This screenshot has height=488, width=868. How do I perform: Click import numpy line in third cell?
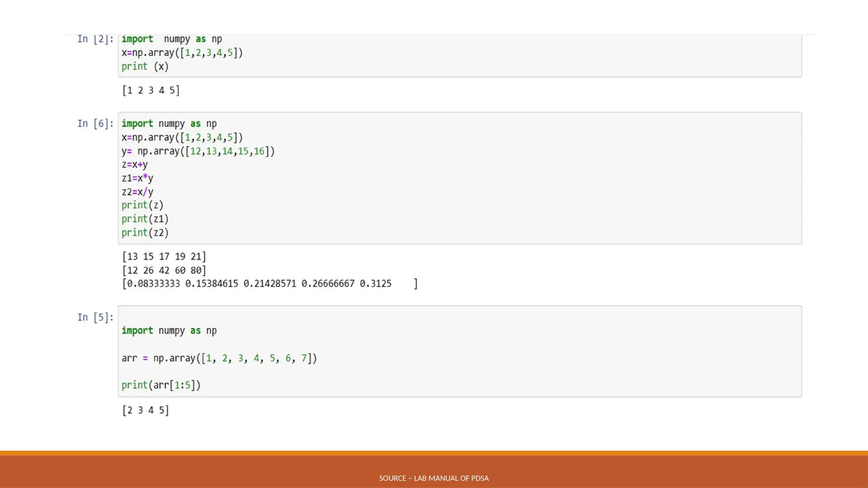click(169, 331)
